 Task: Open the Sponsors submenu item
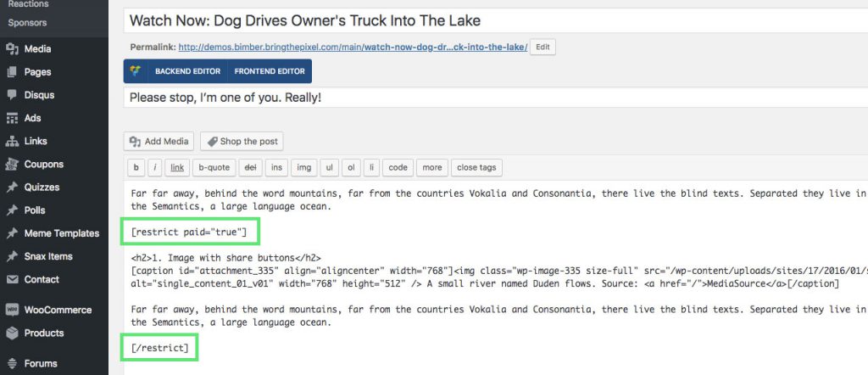point(27,23)
